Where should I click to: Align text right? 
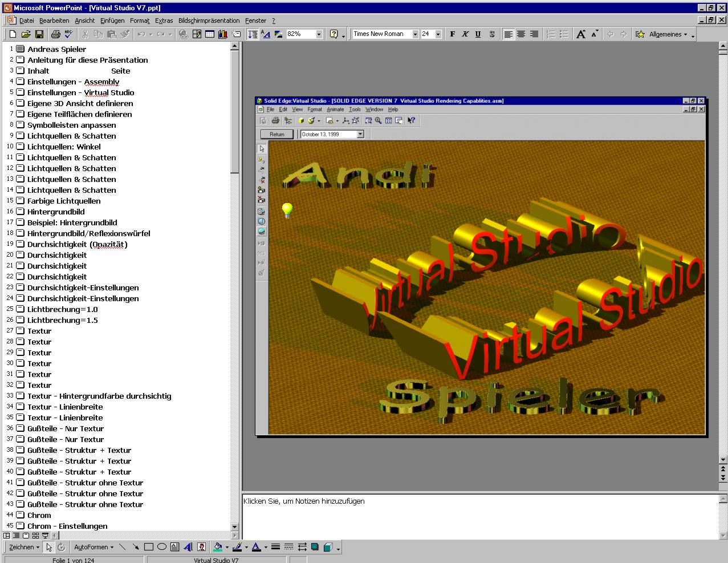coord(534,34)
